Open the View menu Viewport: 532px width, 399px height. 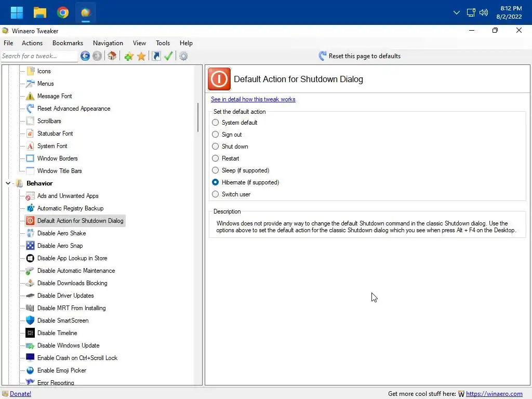pos(139,43)
